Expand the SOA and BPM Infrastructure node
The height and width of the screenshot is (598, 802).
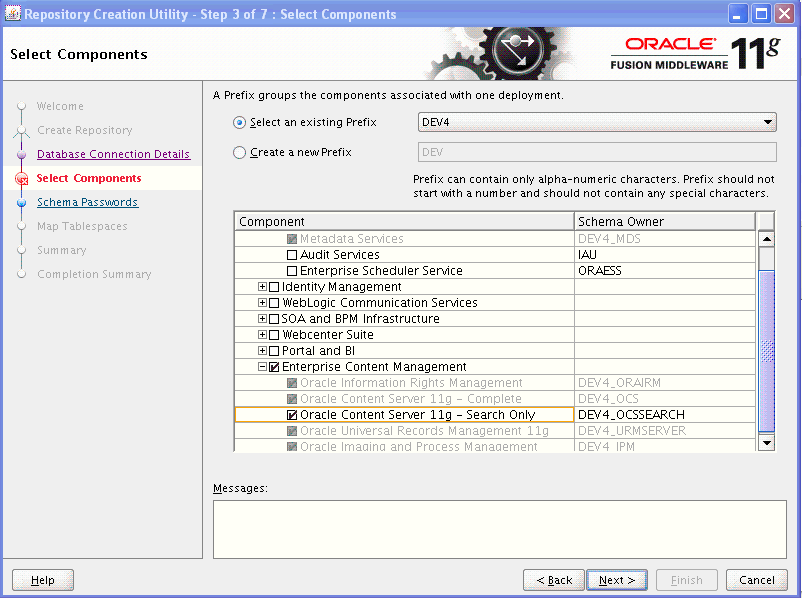[x=262, y=319]
